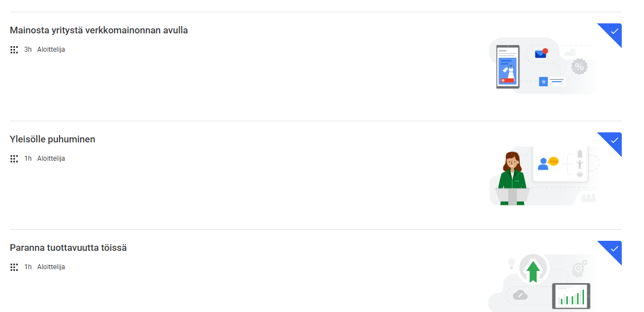Click grid icon under Paranna tuottavuutta töissä
Image resolution: width=644 pixels, height=312 pixels.
click(x=14, y=268)
